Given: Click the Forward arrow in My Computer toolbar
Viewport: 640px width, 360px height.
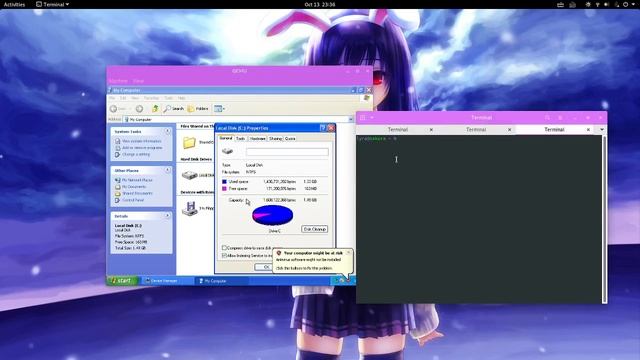Looking at the screenshot, I should pos(139,109).
